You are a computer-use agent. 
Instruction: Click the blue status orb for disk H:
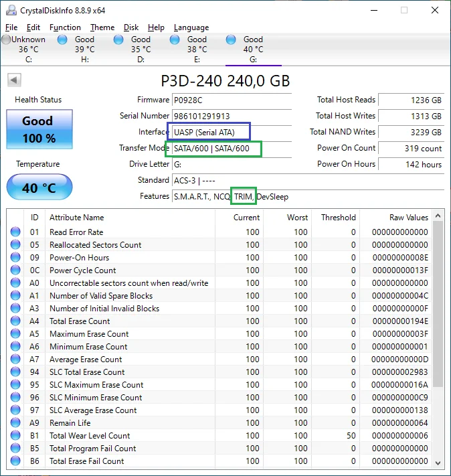click(62, 39)
